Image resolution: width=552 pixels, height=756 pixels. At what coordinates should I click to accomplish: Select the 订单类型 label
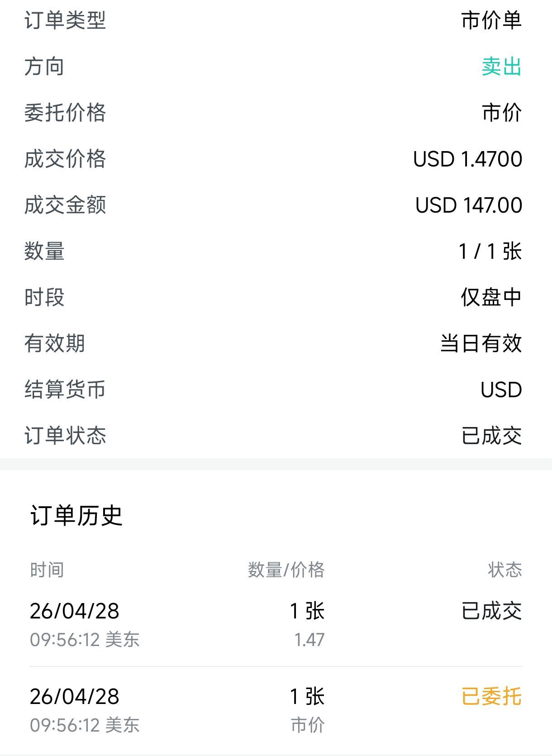coord(65,21)
